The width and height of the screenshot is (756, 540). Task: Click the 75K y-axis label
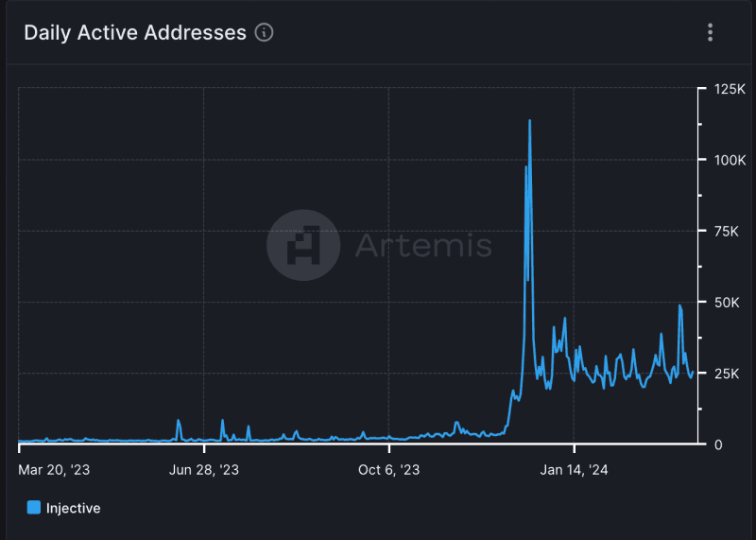726,232
